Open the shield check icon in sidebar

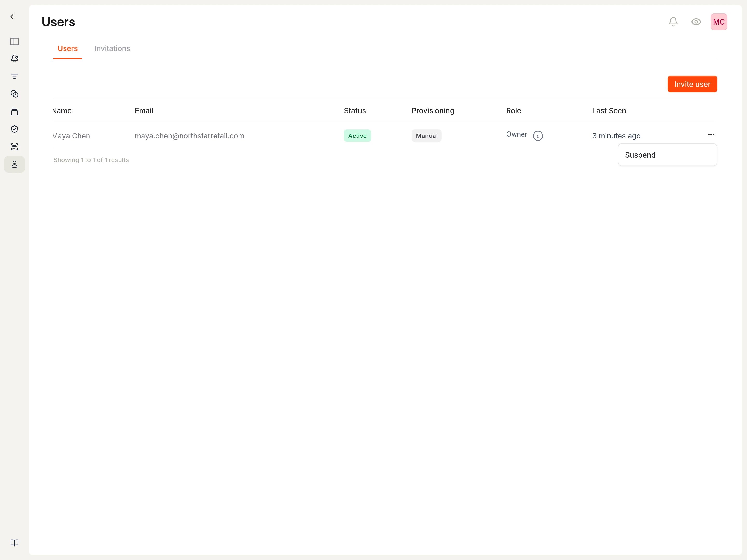tap(15, 129)
